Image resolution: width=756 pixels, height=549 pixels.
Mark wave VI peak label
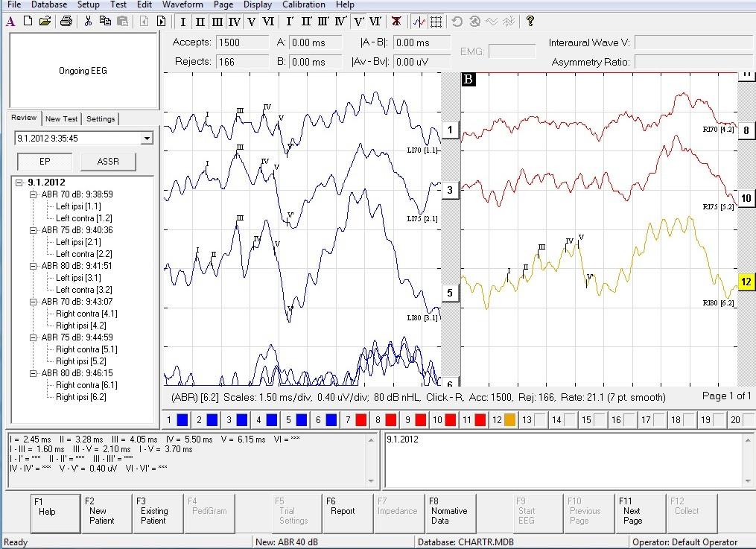pos(268,21)
